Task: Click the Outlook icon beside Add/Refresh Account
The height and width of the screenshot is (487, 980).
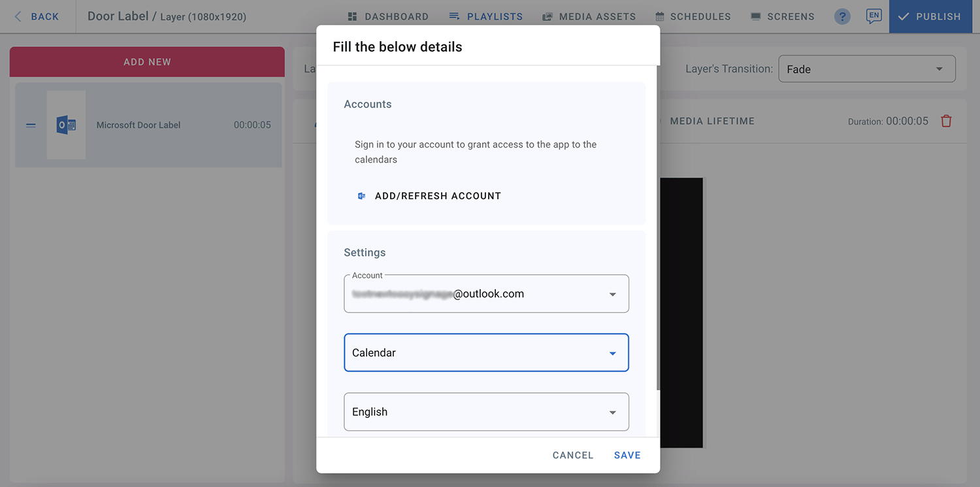Action: 361,196
